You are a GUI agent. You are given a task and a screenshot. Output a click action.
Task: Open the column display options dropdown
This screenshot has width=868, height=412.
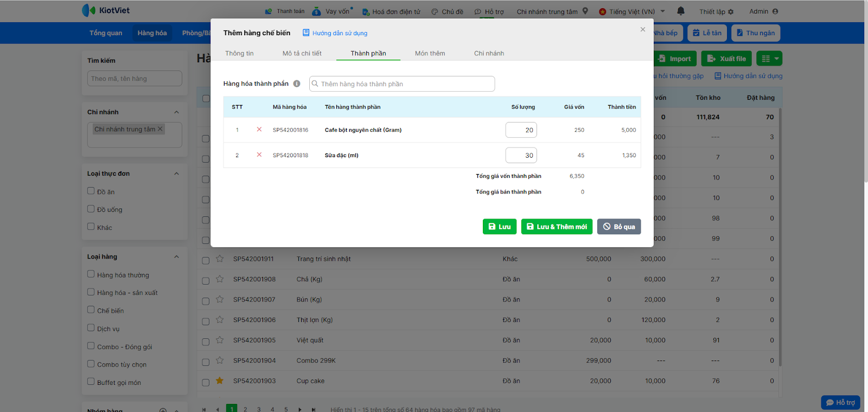769,59
